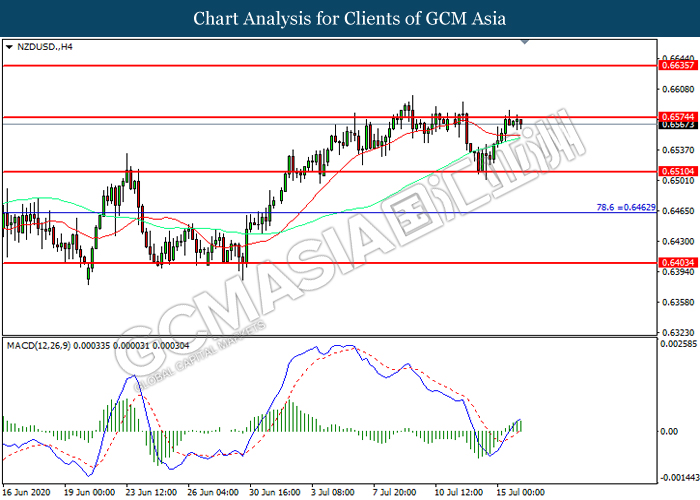This screenshot has height=500, width=700.
Task: Select the 78.6 =0.64629 Fibonacci label
Action: [626, 207]
